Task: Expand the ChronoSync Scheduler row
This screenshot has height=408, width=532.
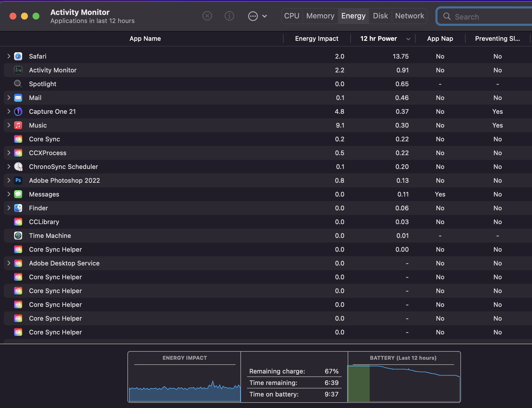Action: pos(9,166)
